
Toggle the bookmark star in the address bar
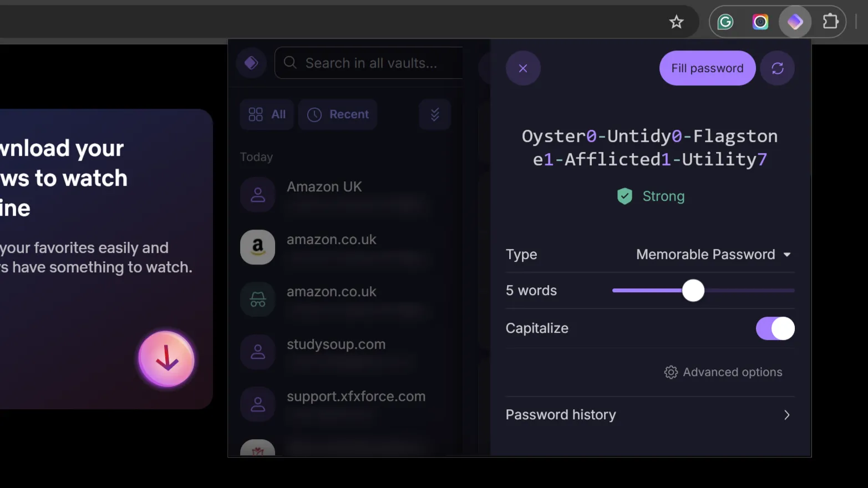(x=676, y=22)
